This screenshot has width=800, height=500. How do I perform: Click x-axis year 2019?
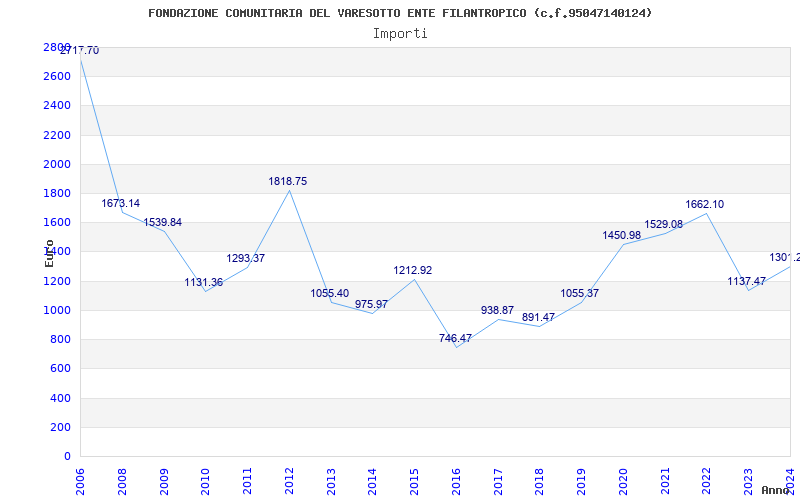(582, 482)
